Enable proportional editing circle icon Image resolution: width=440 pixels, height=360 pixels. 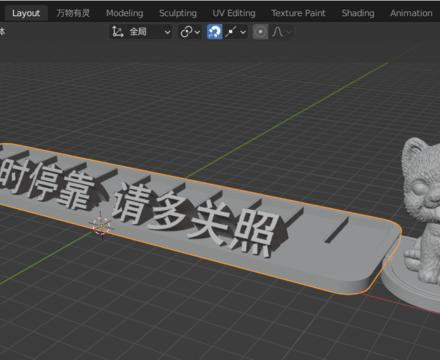point(260,32)
